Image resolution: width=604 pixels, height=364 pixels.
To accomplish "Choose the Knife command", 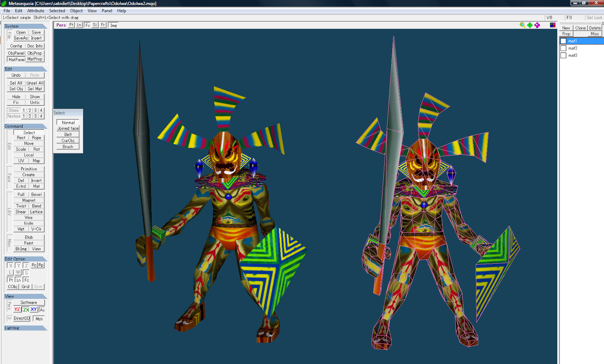I will pyautogui.click(x=29, y=224).
